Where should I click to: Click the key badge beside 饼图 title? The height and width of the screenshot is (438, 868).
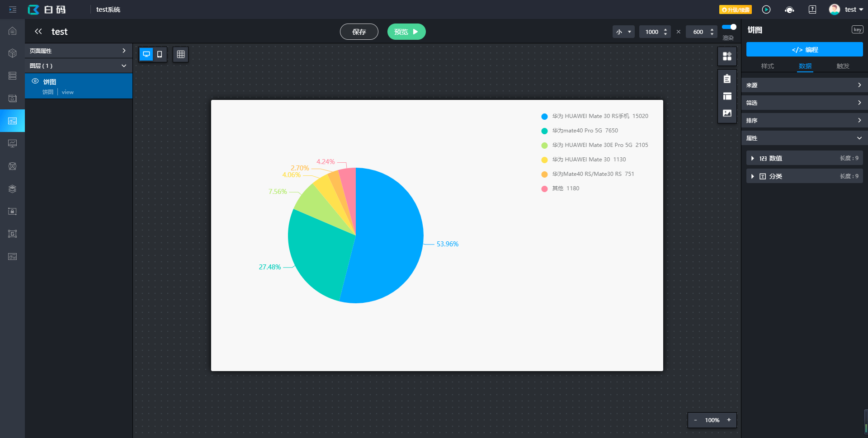click(x=857, y=29)
